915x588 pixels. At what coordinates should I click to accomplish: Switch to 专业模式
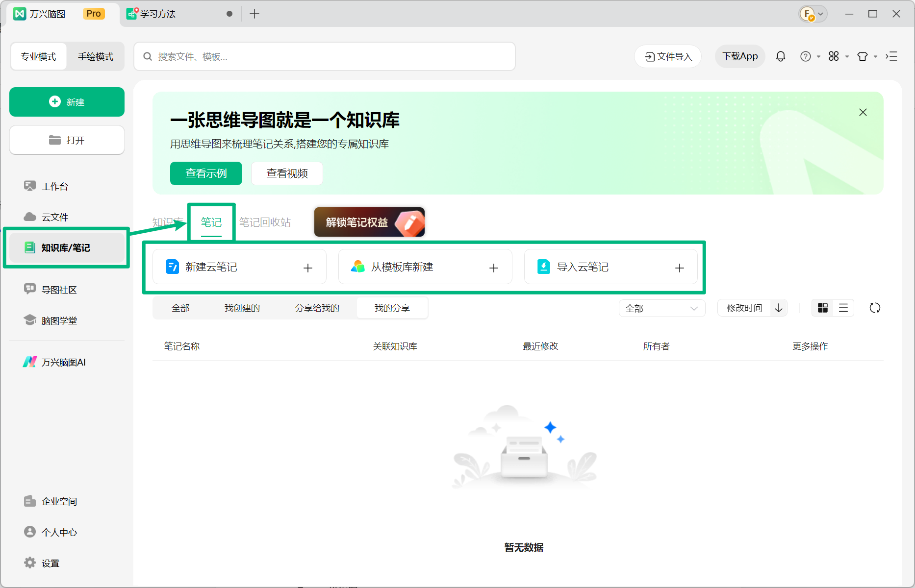(38, 56)
